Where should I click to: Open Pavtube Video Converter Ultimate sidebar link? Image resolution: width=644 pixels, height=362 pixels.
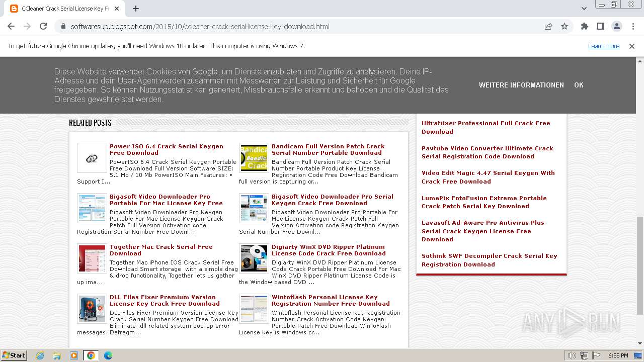point(487,152)
